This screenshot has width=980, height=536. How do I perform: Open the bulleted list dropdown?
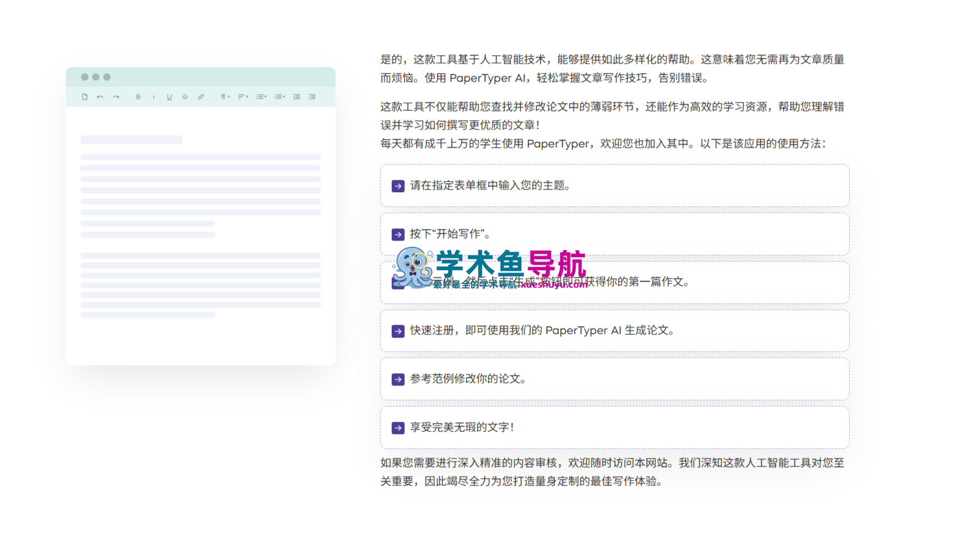point(280,97)
